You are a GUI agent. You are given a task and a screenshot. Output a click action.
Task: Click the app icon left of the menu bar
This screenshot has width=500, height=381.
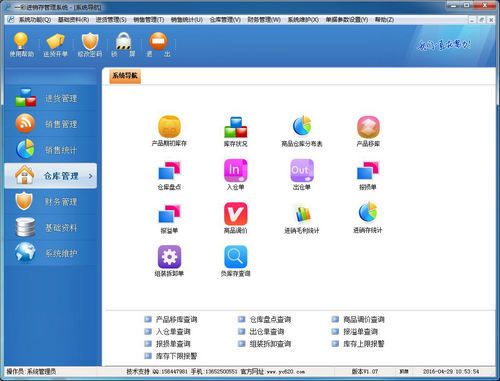(x=11, y=20)
